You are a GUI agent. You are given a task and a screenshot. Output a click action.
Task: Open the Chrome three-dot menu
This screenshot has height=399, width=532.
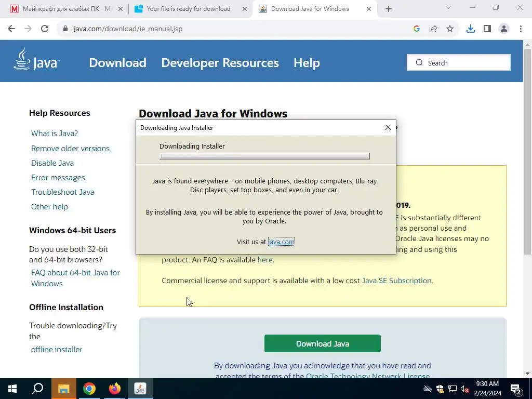point(521,29)
